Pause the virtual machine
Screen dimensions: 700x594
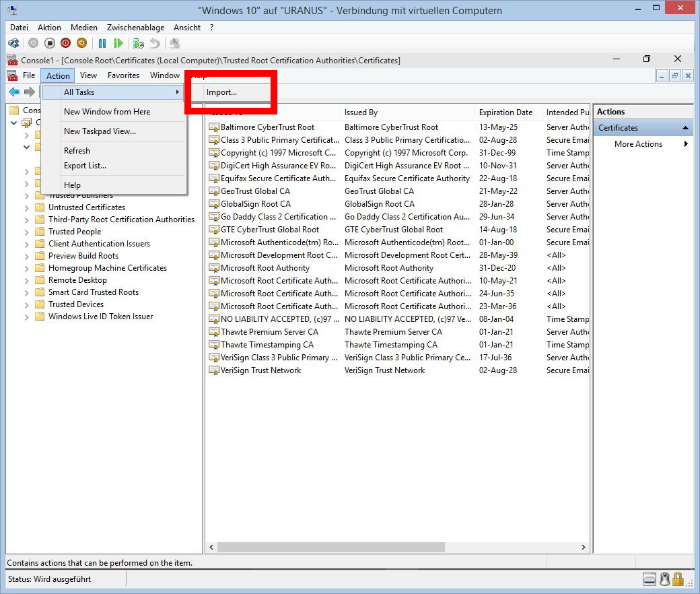pos(102,43)
